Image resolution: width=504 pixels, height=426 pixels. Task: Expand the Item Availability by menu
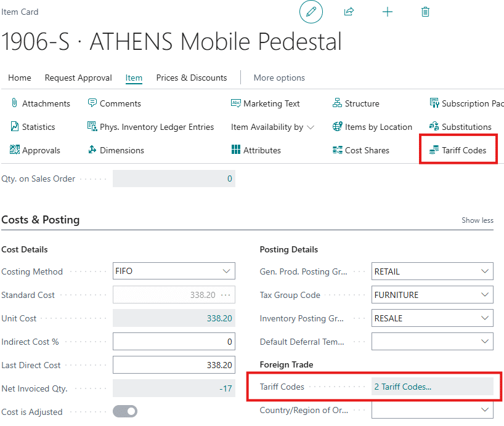point(272,127)
